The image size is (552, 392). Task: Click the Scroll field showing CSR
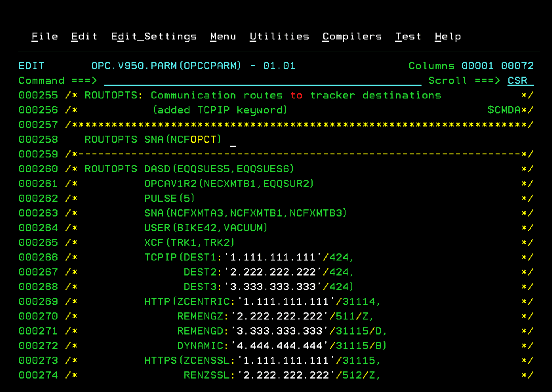click(x=517, y=81)
